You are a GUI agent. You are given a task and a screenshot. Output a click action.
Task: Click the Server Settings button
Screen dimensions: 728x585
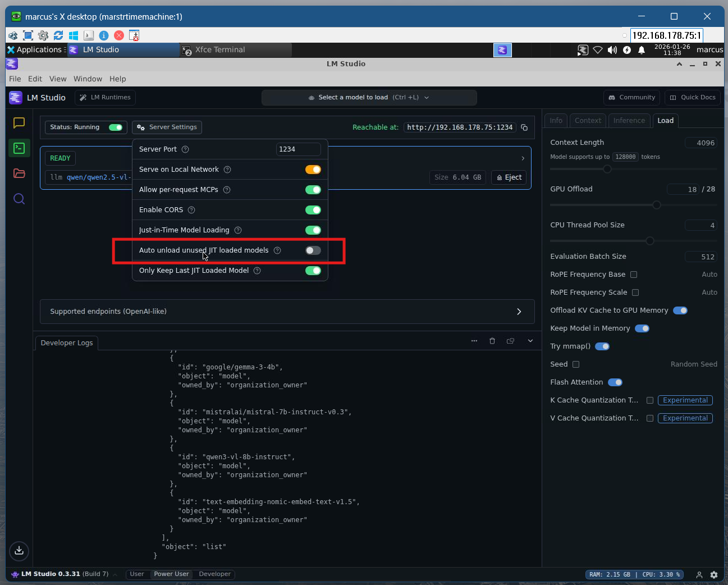167,127
